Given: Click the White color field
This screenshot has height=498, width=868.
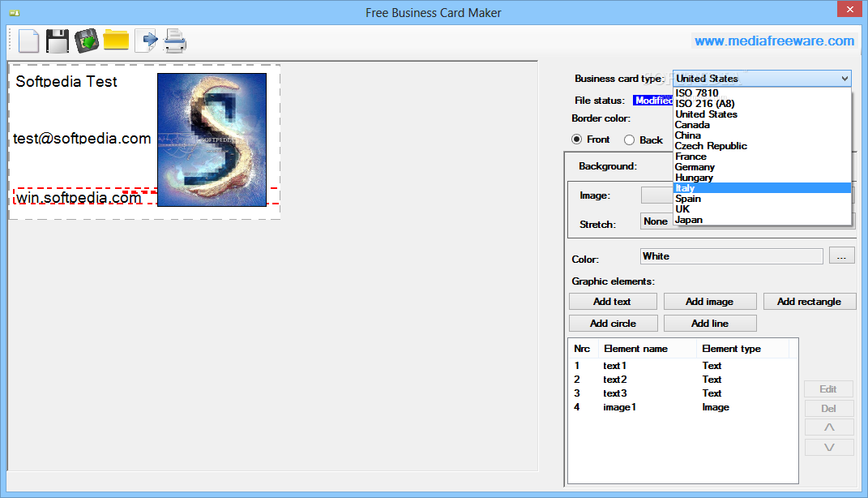Looking at the screenshot, I should click(x=732, y=256).
